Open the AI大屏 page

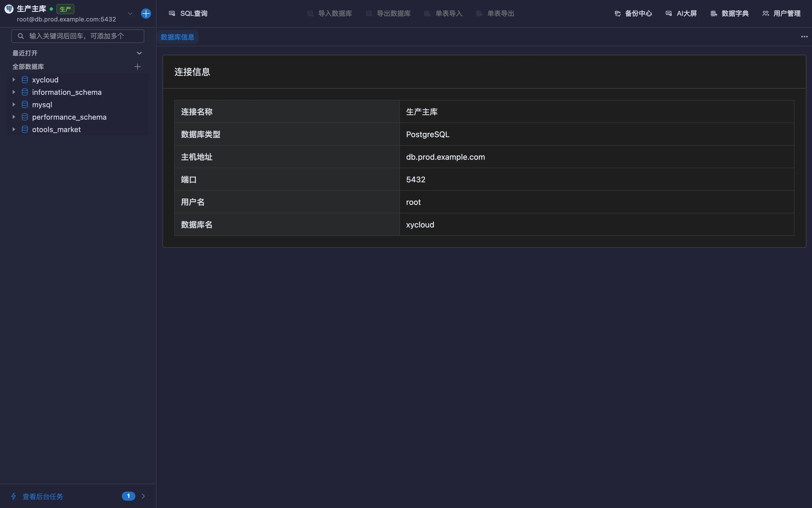[x=681, y=14]
